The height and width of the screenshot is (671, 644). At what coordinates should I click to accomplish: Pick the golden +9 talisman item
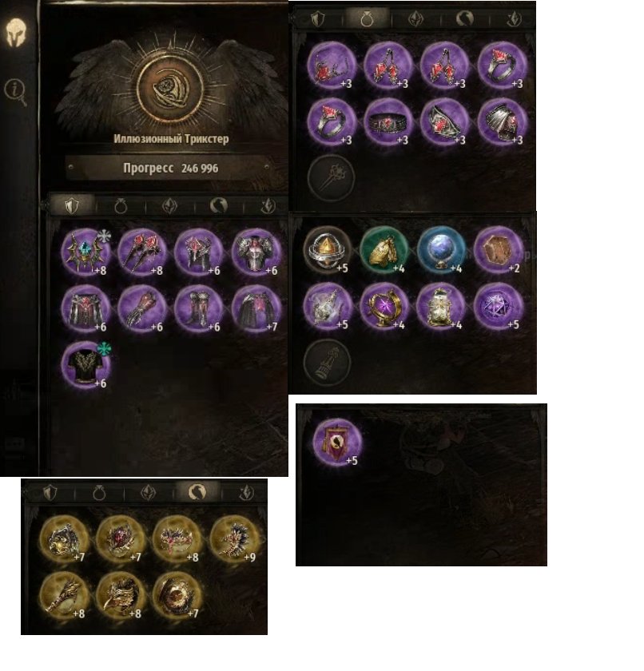[234, 539]
